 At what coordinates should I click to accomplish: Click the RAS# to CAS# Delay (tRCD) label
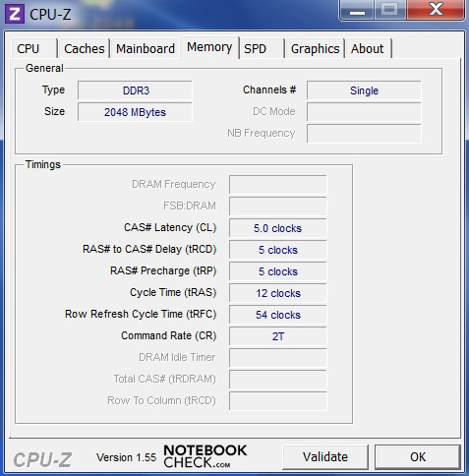tap(149, 249)
